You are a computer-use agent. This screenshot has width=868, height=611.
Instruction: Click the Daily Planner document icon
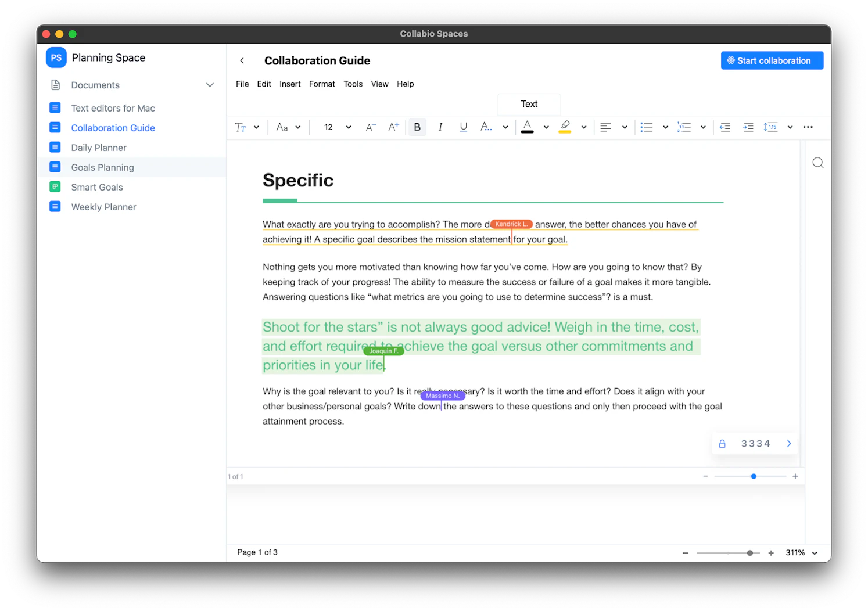[x=55, y=147]
